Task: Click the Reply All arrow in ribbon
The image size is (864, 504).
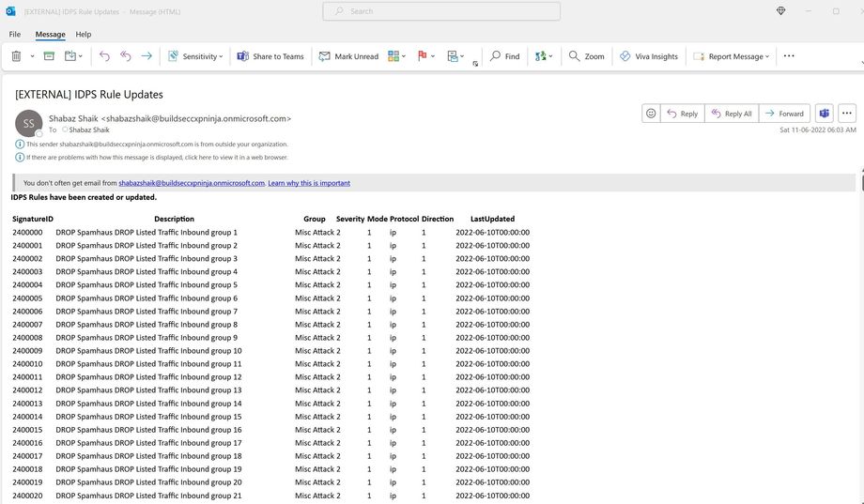Action: 126,56
